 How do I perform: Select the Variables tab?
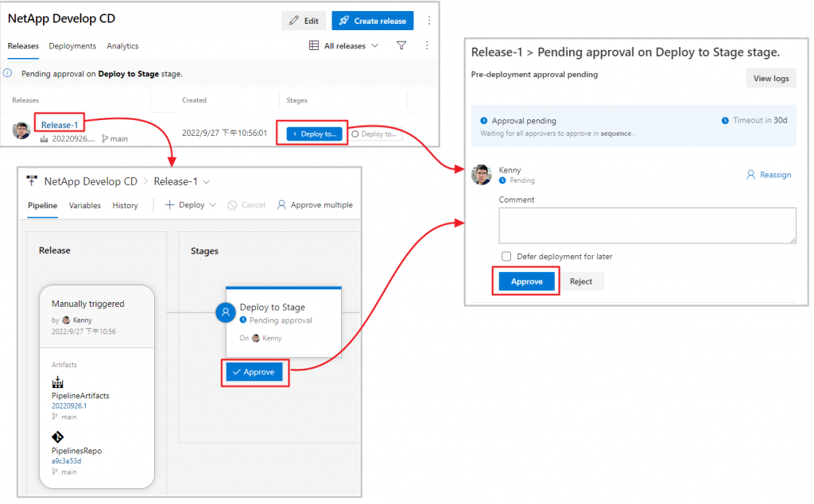click(84, 206)
